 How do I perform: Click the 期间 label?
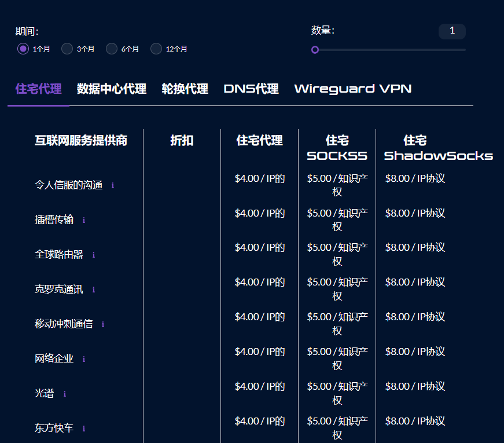click(x=27, y=31)
